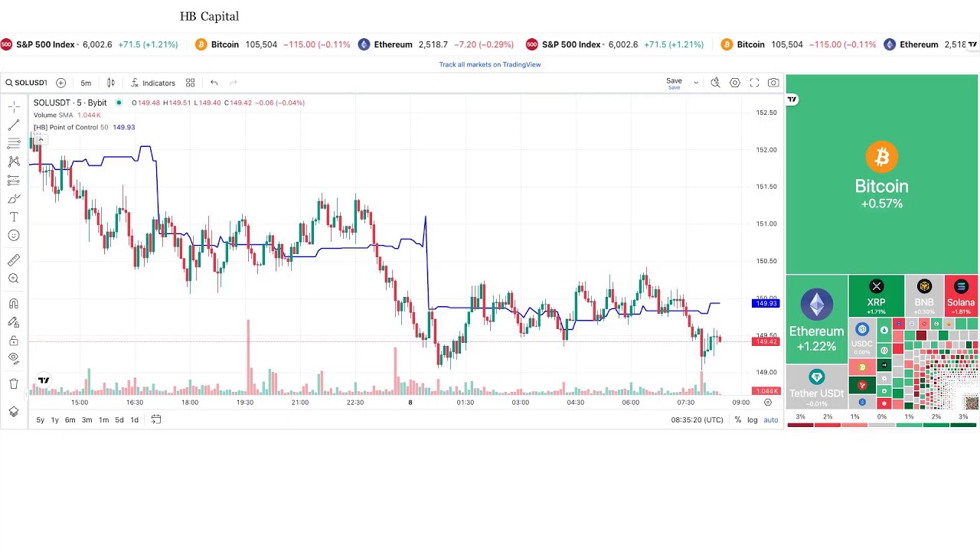Select the Text annotation tool
Screen dimensions: 980x551
coord(14,217)
